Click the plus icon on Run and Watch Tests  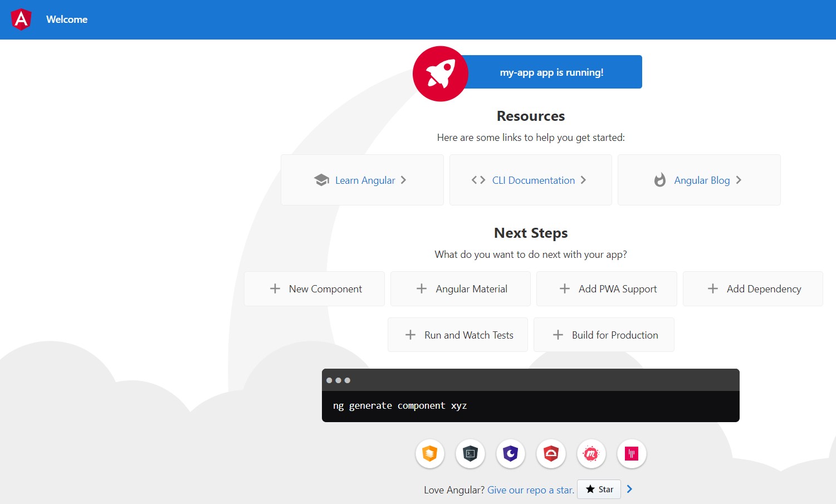(410, 335)
